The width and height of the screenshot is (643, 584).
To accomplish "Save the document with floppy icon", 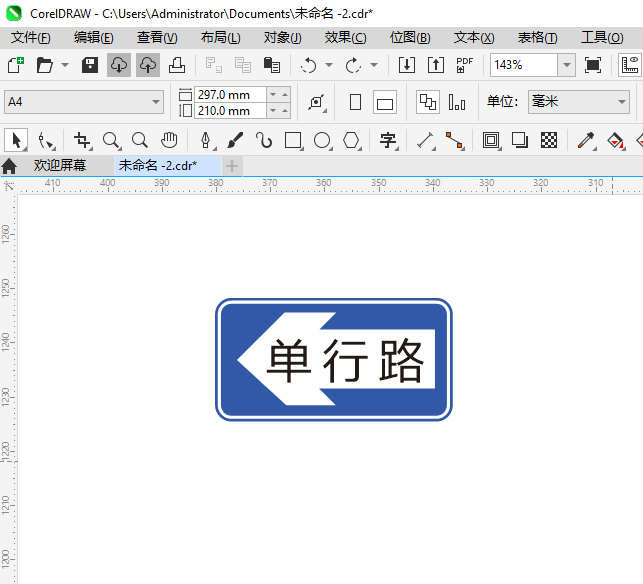I will [x=90, y=65].
